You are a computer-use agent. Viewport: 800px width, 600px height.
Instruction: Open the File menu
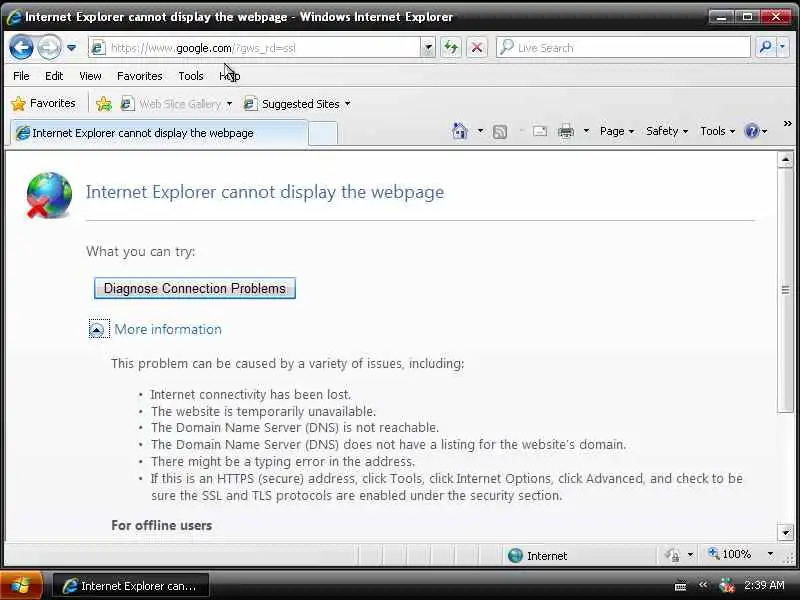pos(21,76)
